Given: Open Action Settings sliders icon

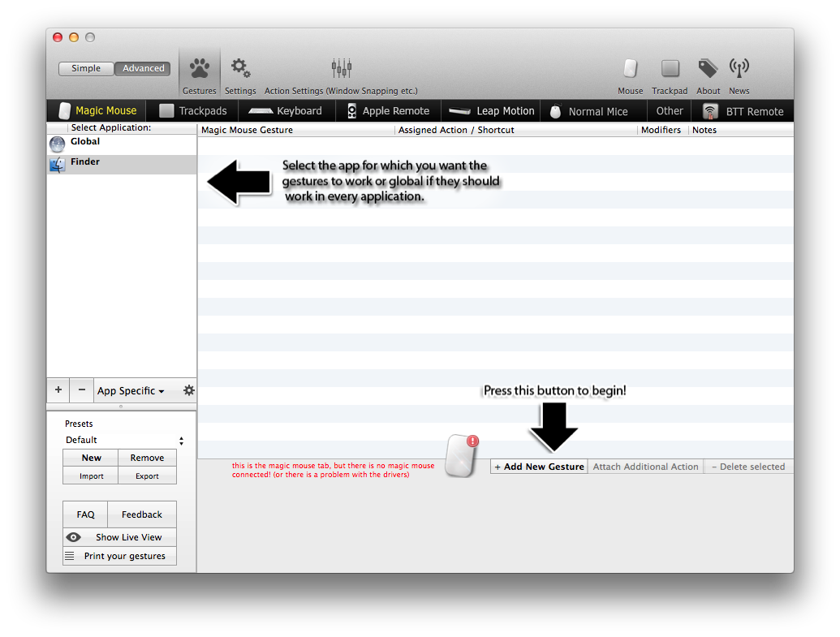Looking at the screenshot, I should coord(341,68).
